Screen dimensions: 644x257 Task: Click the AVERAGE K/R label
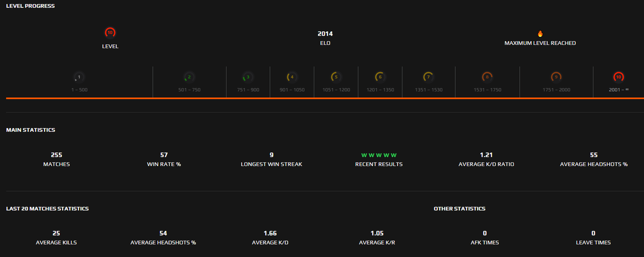(378, 243)
